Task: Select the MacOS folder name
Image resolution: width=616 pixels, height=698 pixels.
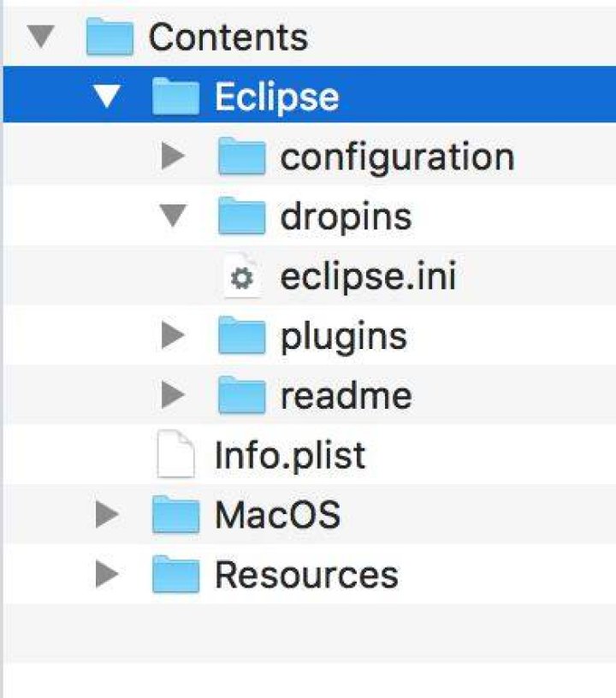Action: pyautogui.click(x=278, y=515)
